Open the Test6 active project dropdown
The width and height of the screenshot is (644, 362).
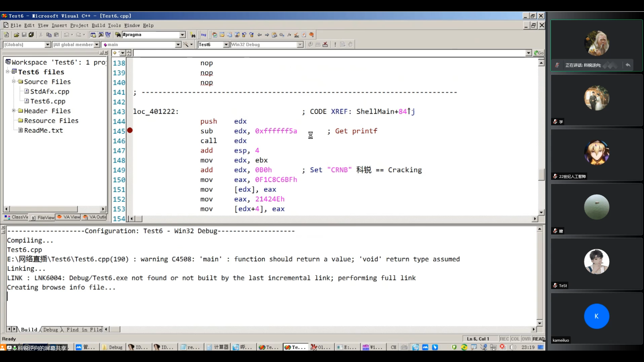226,45
